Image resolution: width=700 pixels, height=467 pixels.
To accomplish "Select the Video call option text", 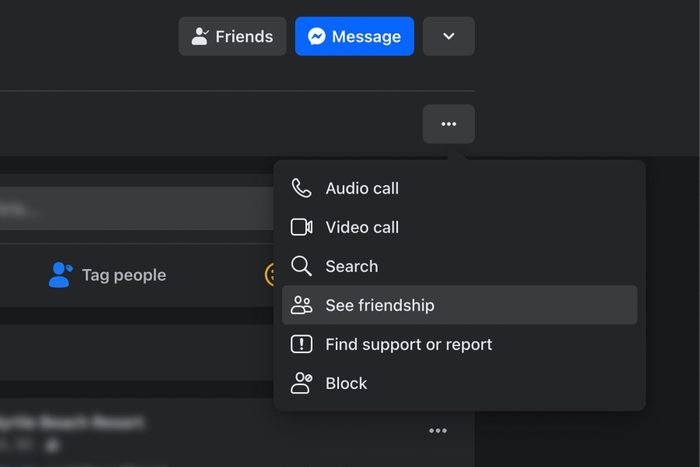I will pyautogui.click(x=362, y=227).
